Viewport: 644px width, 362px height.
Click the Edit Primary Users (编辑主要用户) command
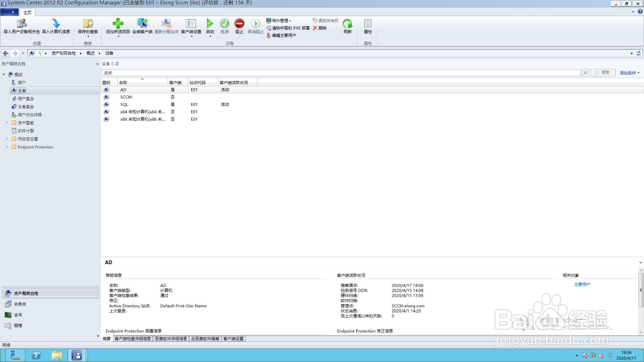click(281, 35)
